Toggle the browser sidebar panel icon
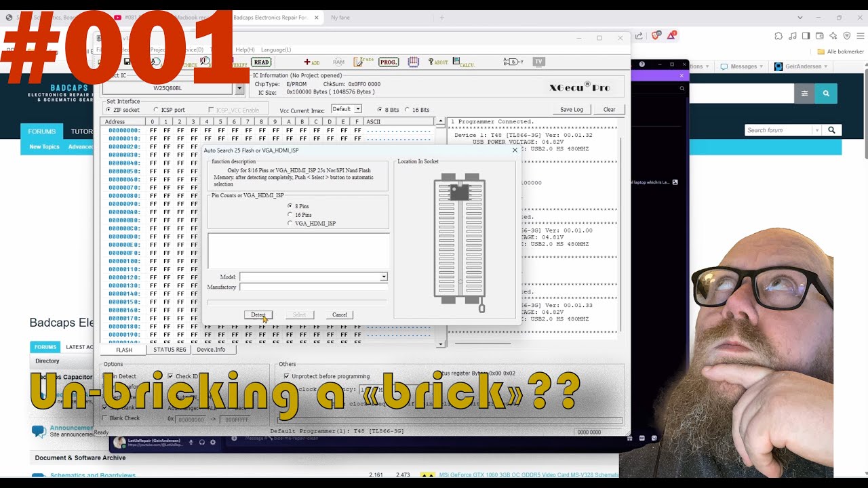This screenshot has height=488, width=868. pos(806,36)
